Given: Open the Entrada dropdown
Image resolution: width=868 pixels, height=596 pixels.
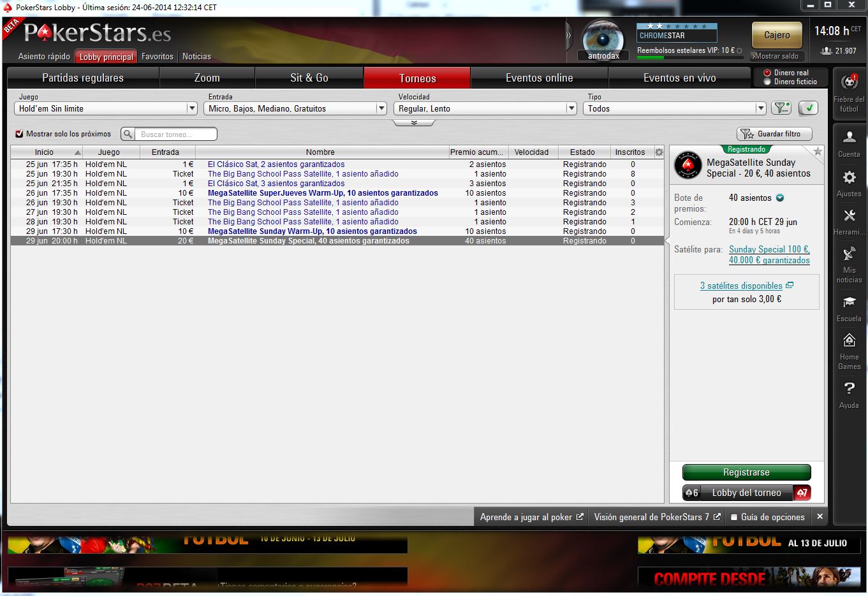Looking at the screenshot, I should point(295,108).
